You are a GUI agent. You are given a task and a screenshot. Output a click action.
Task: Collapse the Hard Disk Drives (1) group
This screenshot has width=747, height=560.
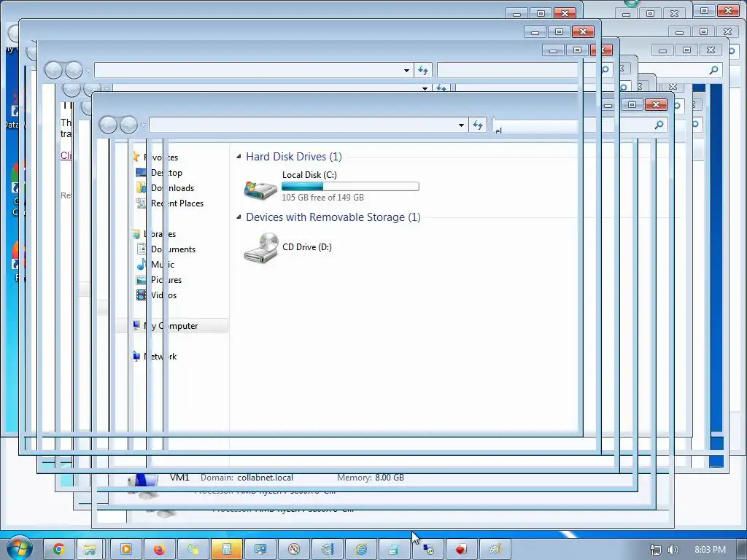[239, 157]
